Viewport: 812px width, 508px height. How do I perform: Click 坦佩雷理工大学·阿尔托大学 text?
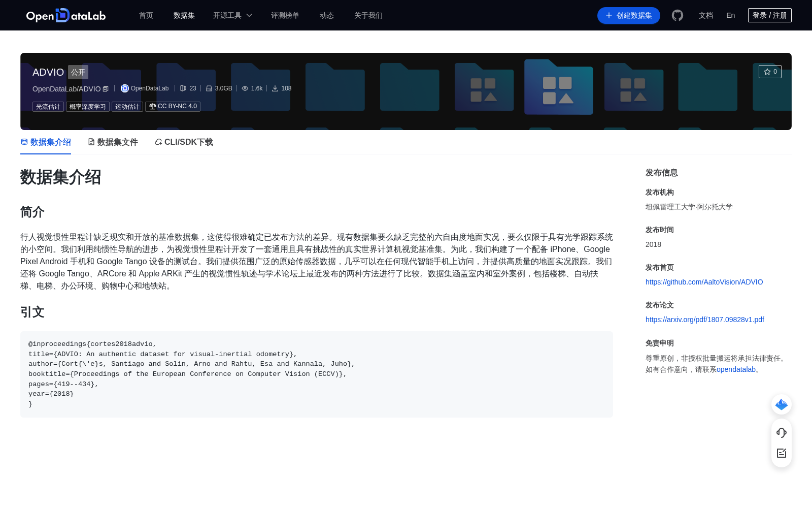click(689, 207)
